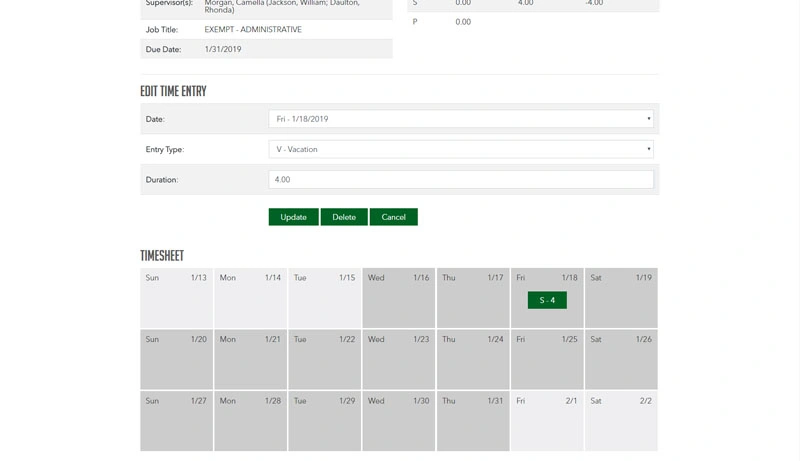Click the Duration input field
Viewport: 800px width, 461px height.
(461, 180)
